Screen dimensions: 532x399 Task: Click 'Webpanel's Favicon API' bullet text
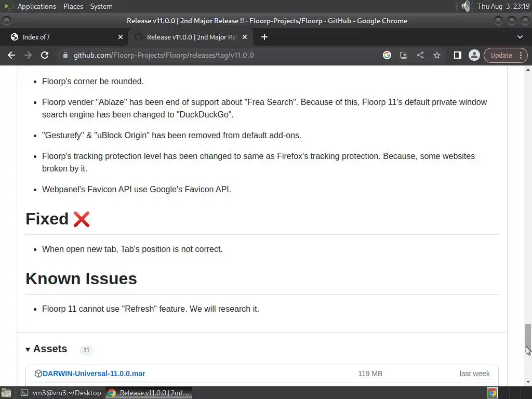137,189
